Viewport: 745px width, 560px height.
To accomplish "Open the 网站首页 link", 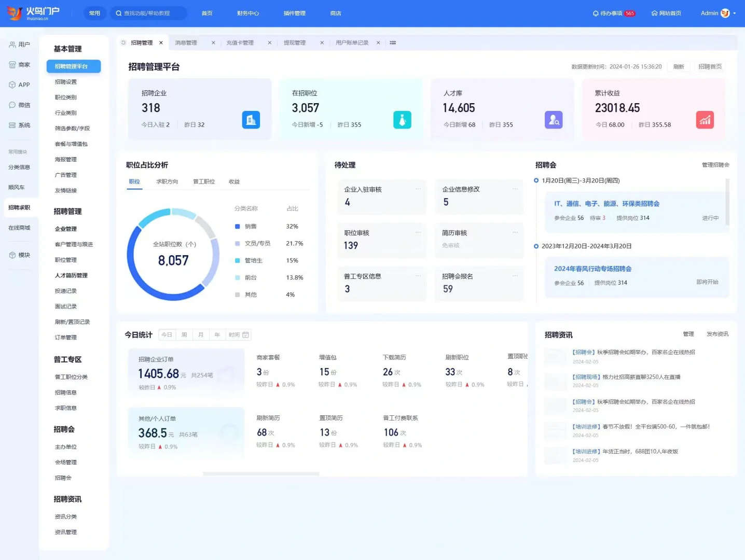I will pyautogui.click(x=666, y=13).
